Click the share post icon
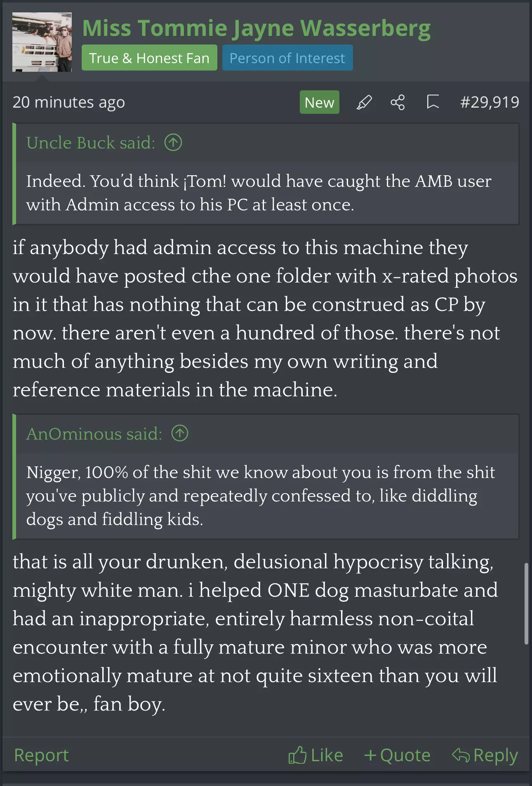This screenshot has height=786, width=532. coord(398,102)
